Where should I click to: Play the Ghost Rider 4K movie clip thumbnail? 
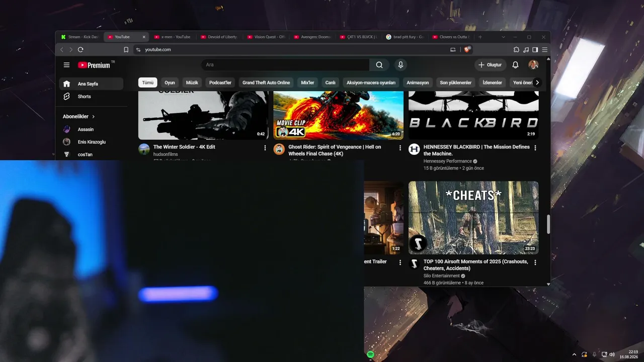coord(338,115)
